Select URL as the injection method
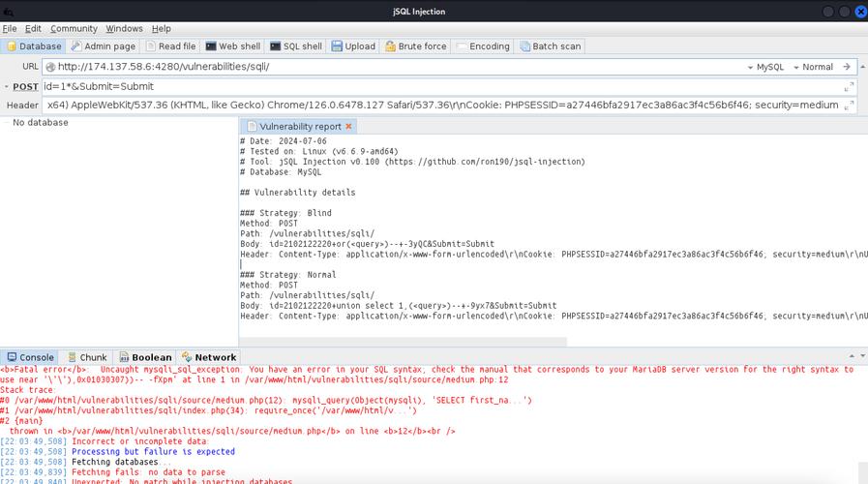The image size is (868, 484). click(30, 67)
